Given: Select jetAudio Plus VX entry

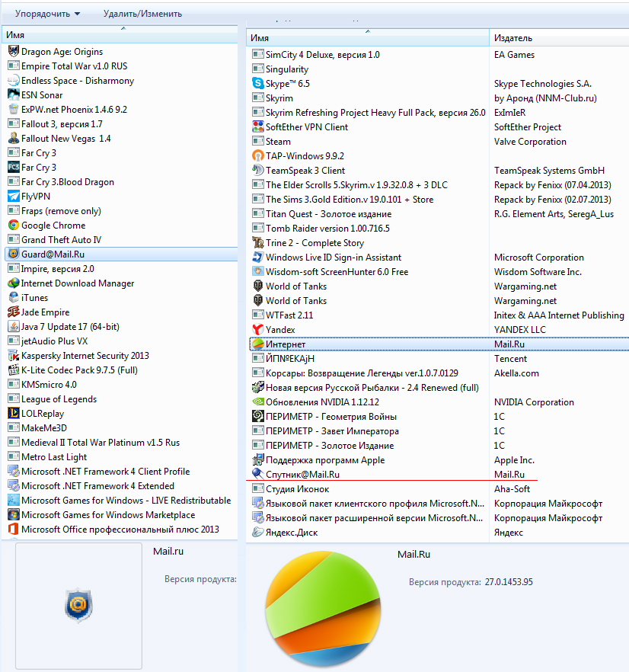Looking at the screenshot, I should point(54,341).
